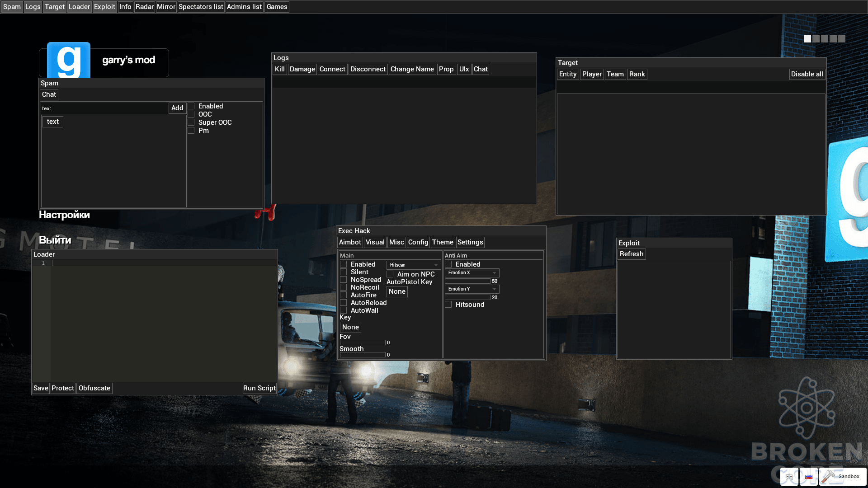This screenshot has height=488, width=868.
Task: Adjust the Fov slider
Action: click(x=363, y=343)
